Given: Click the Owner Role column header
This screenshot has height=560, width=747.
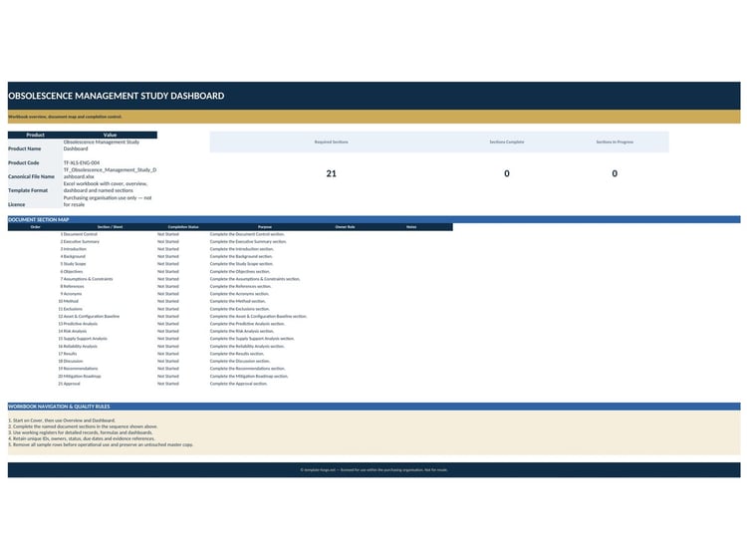Looking at the screenshot, I should [345, 227].
